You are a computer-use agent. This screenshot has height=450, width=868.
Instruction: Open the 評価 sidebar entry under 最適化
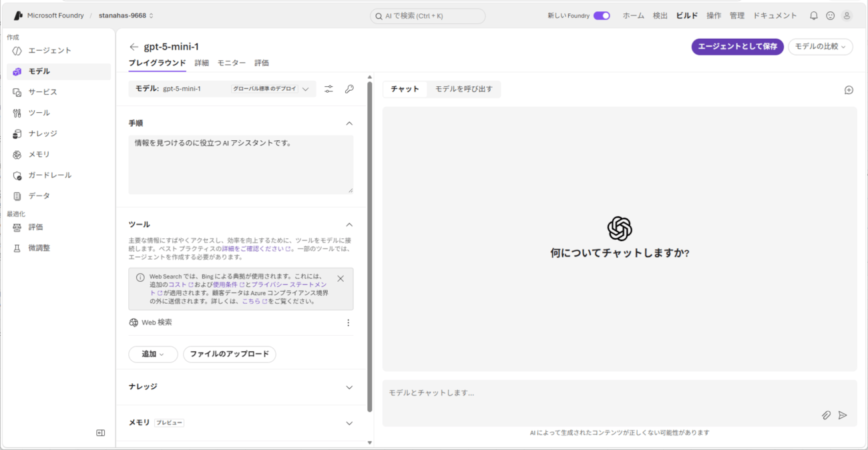click(59, 227)
